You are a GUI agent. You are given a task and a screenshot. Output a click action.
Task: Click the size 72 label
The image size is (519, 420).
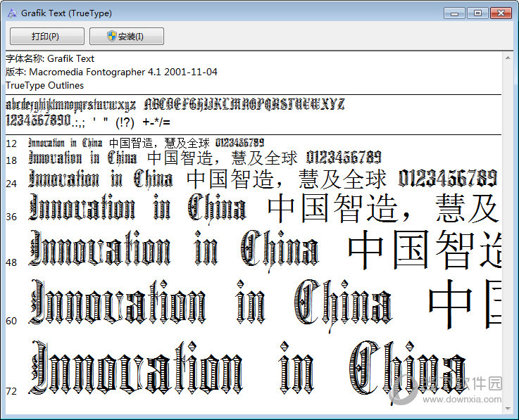11,391
